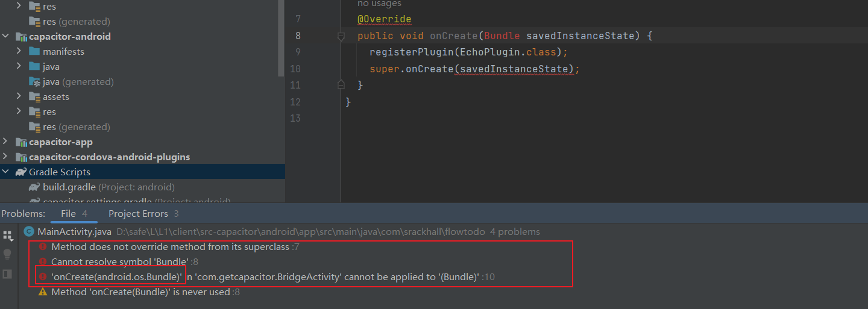Click the View Options grid icon
The image size is (868, 309).
point(7,234)
